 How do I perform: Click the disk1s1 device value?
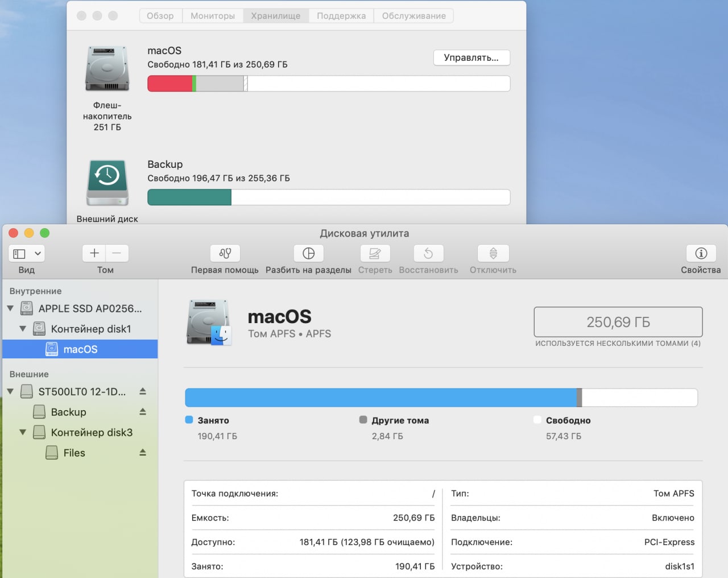pyautogui.click(x=680, y=567)
